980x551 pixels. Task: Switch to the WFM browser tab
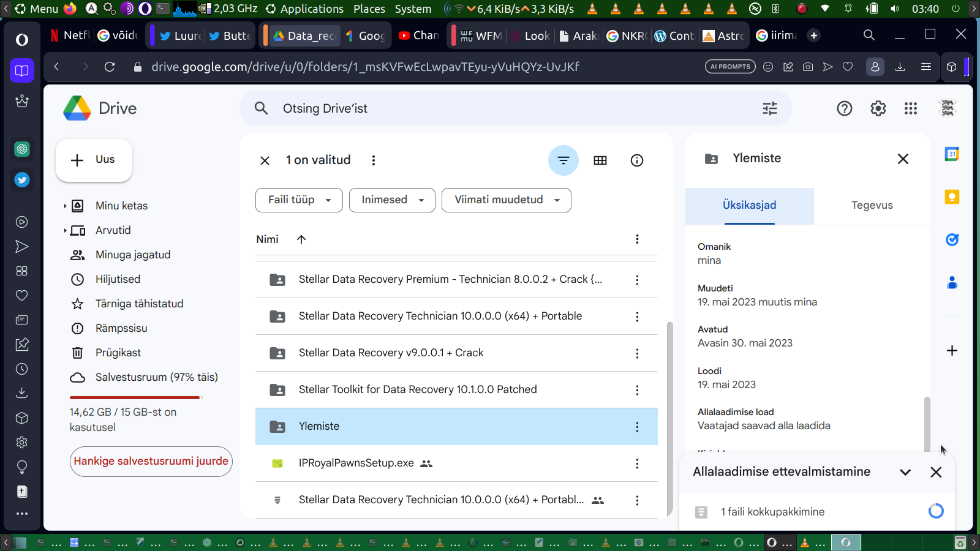pyautogui.click(x=481, y=36)
